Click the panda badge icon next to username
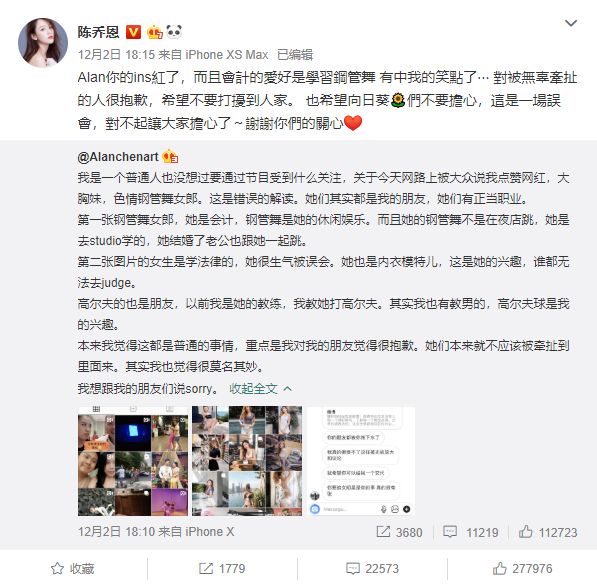597x587 pixels. click(x=174, y=32)
